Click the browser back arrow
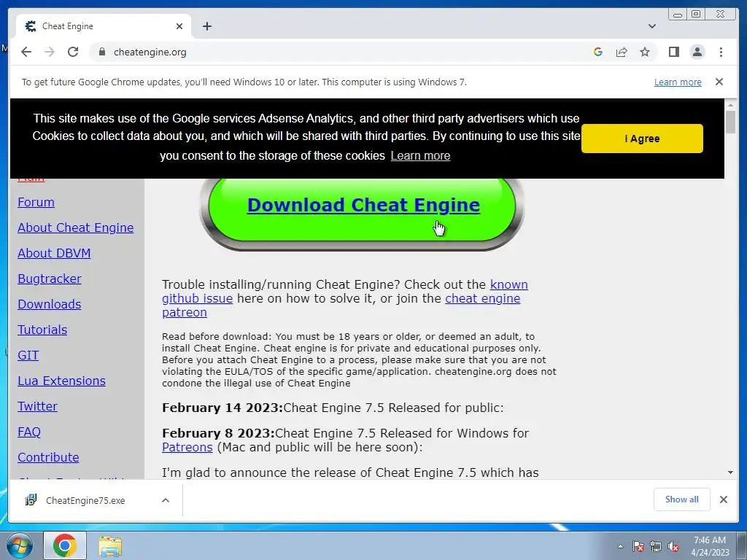This screenshot has height=560, width=747. (x=26, y=52)
